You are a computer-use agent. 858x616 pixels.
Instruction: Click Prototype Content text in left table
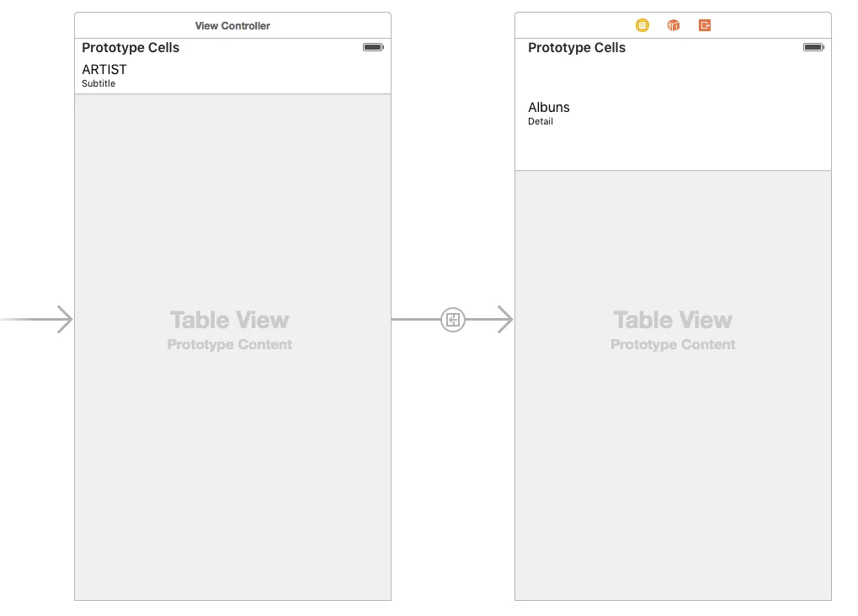pos(230,345)
